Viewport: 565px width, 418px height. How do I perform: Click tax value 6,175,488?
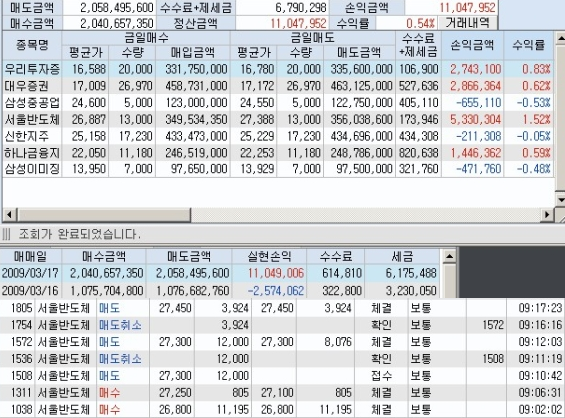tap(411, 273)
